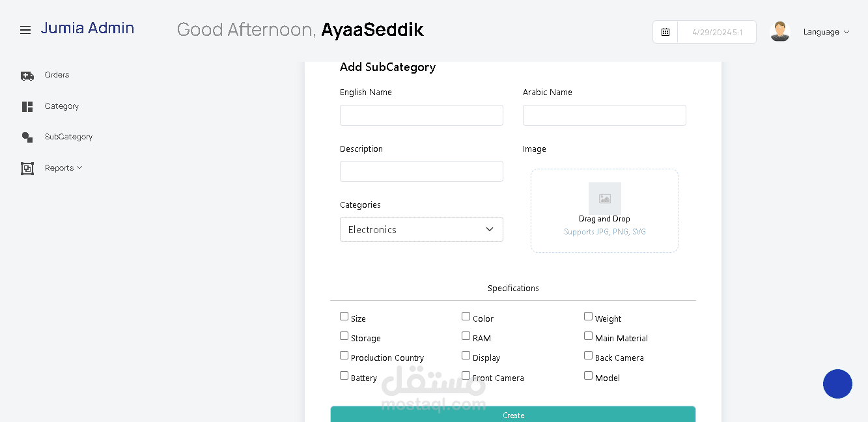
Task: Click the image placeholder in upload area
Action: [x=604, y=198]
